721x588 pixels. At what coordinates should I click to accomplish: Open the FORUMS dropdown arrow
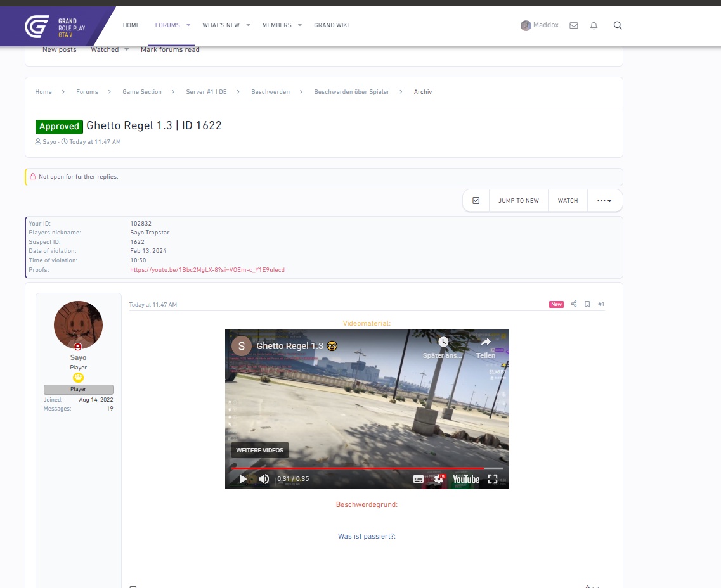tap(186, 25)
